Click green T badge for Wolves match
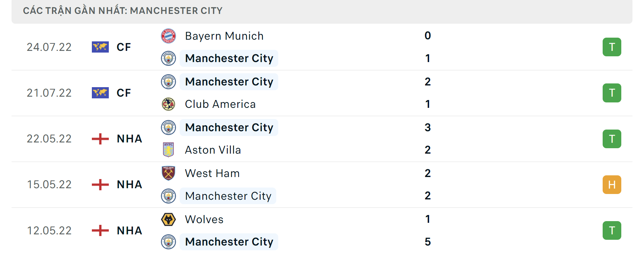The width and height of the screenshot is (644, 253). (x=612, y=231)
